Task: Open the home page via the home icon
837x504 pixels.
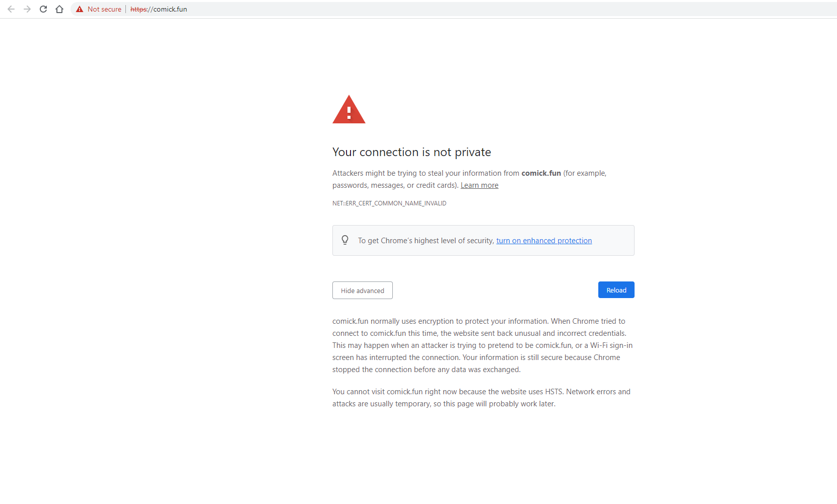Action: 59,9
